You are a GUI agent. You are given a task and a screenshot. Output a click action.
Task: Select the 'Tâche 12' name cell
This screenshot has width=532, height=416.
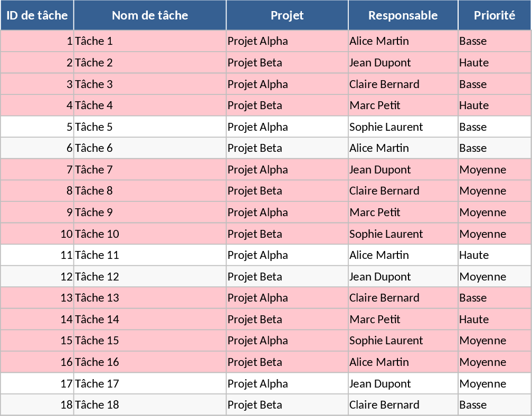pos(150,277)
